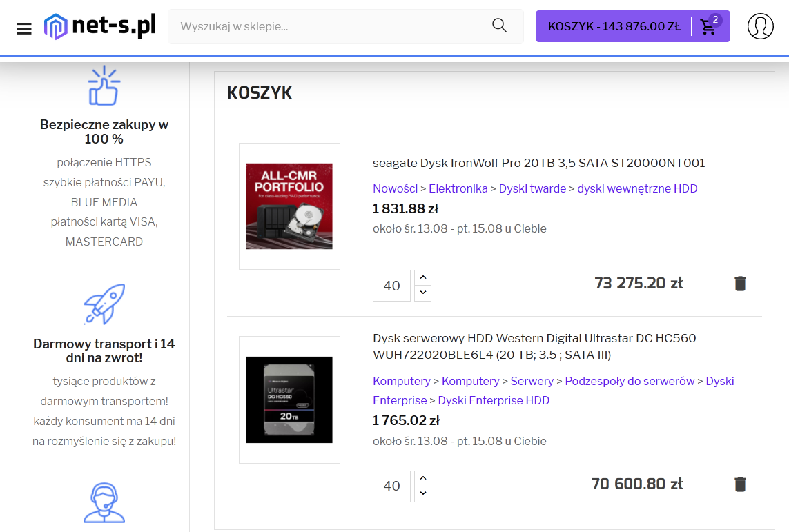Go to Dyski Enterprise HDD category

tap(494, 400)
